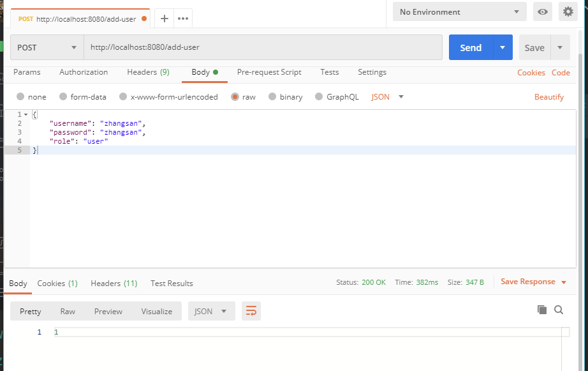
Task: Open the response JSON format dropdown
Action: coord(212,311)
